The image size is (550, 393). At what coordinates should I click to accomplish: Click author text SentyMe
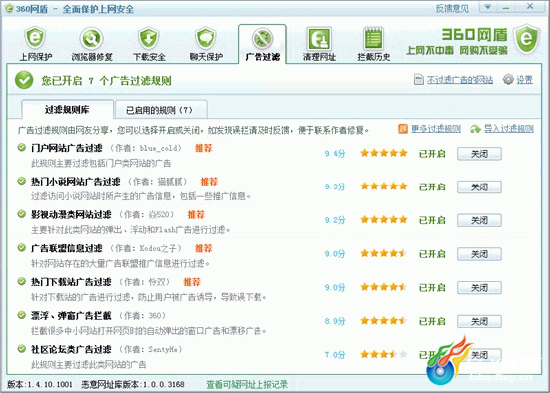(163, 349)
